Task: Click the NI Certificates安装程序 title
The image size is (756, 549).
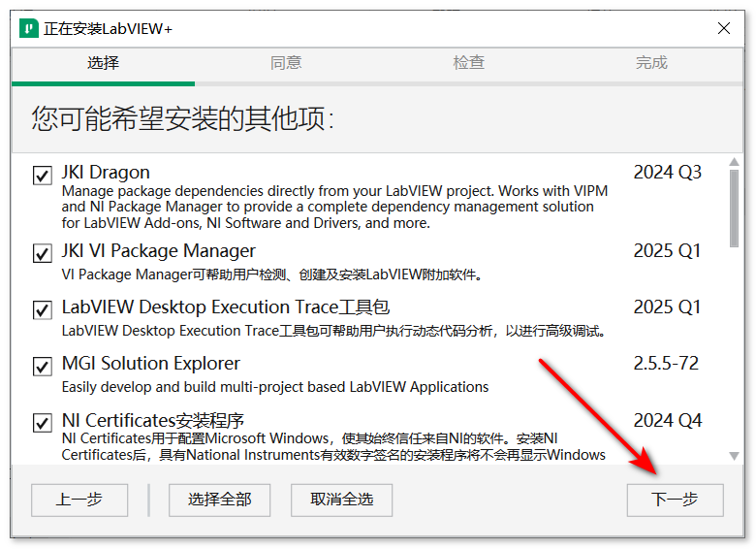Action: click(153, 420)
